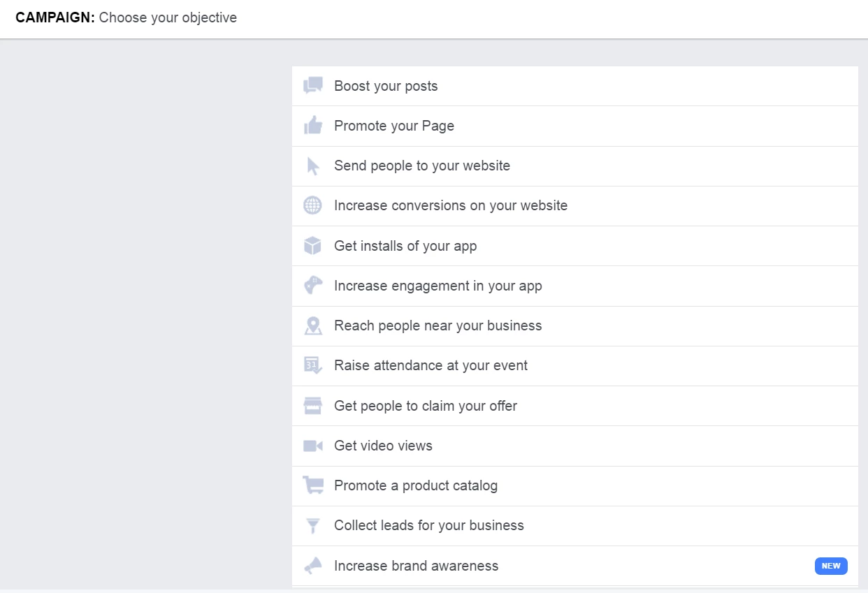Click the funnel icon for lead collection
868x593 pixels.
pos(312,525)
